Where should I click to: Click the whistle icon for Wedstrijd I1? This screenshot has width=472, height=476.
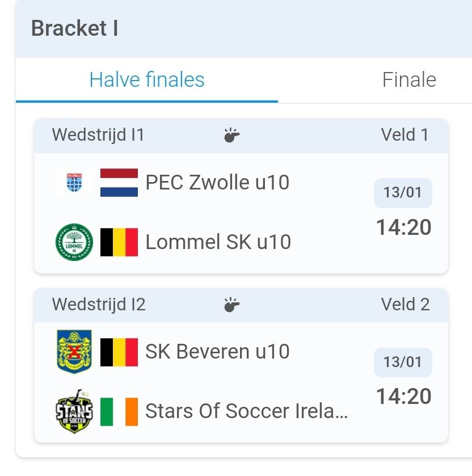231,136
